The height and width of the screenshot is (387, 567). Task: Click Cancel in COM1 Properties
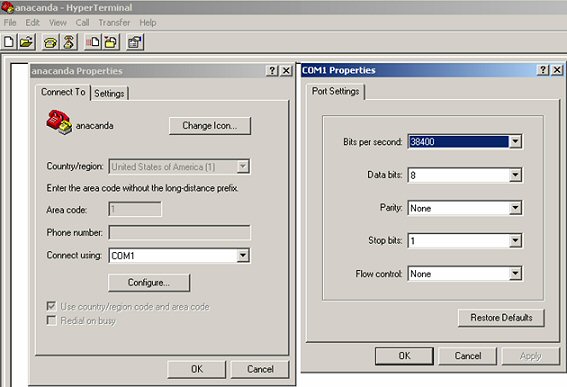point(468,356)
